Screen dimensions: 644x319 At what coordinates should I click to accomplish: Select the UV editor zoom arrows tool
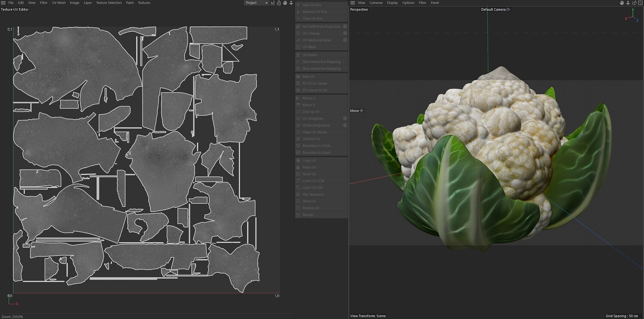pos(291,3)
